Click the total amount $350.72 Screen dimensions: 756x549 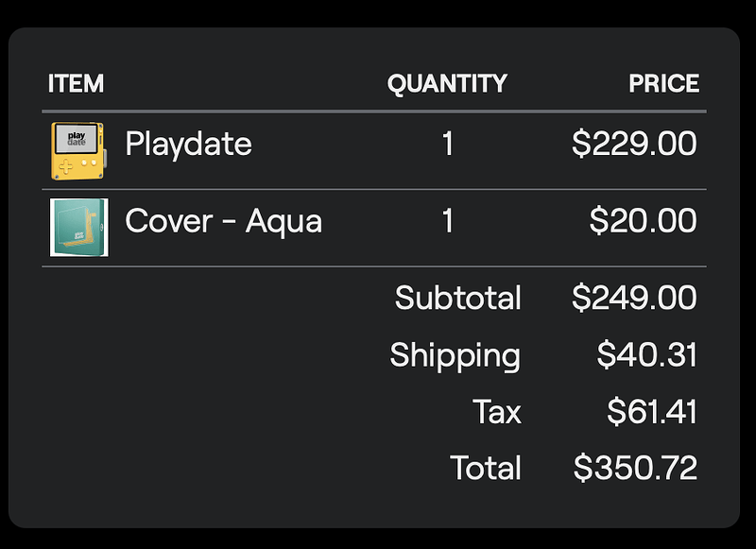(x=635, y=469)
